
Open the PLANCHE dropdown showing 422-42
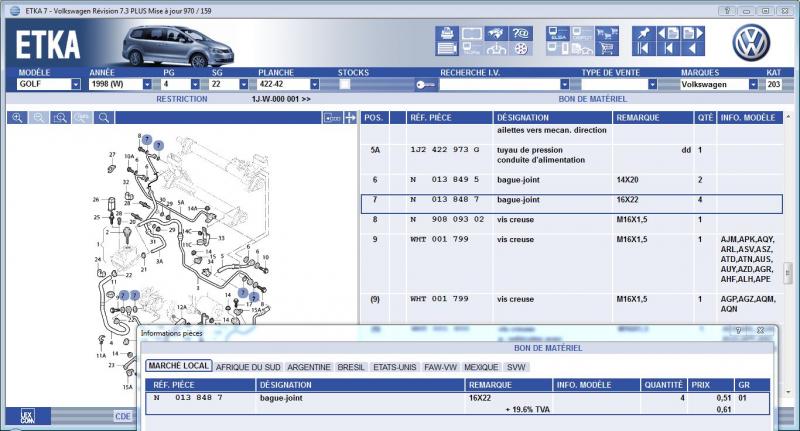(315, 84)
